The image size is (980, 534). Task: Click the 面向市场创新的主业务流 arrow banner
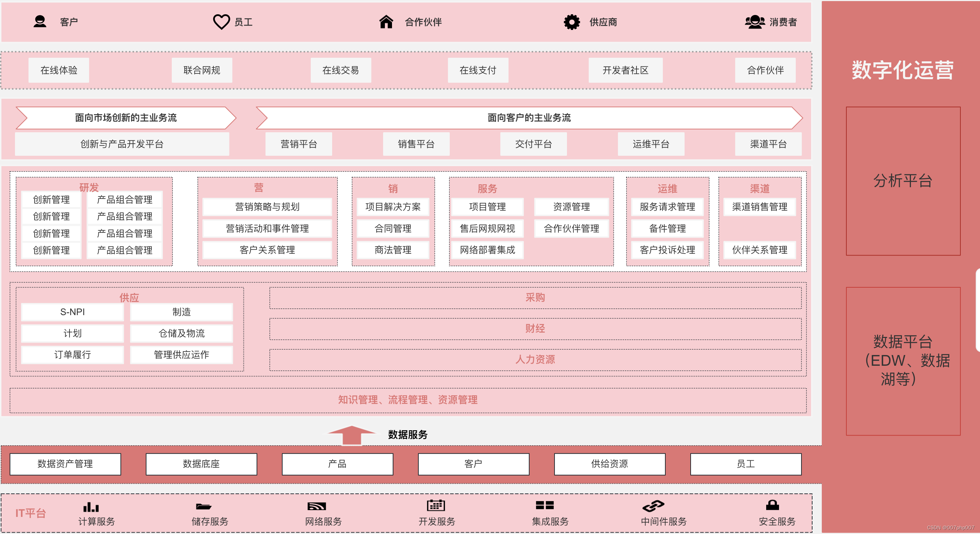tap(126, 118)
